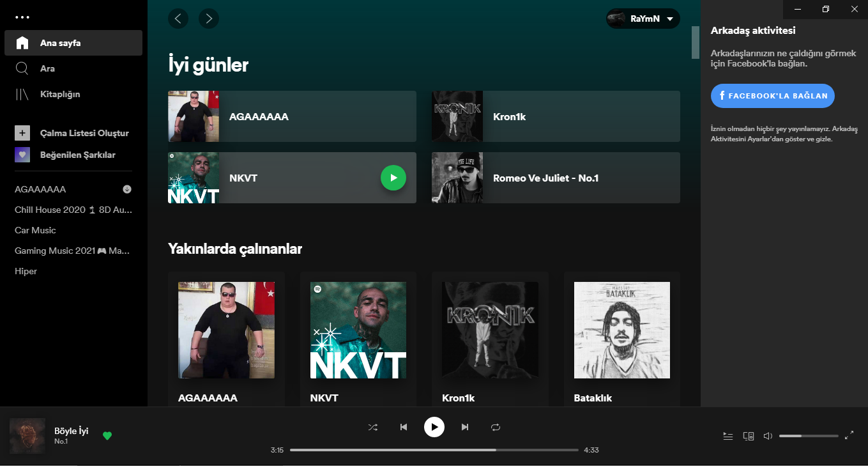Screen dimensions: 868x466
Task: Go to Ana sayfa (Home)
Action: coord(73,43)
